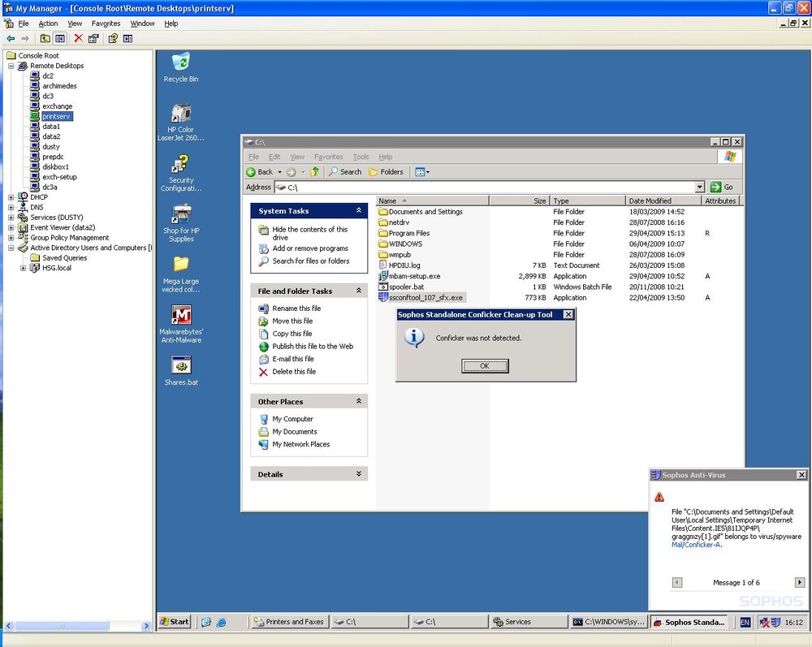812x647 pixels.
Task: Sort by Date Modified column header
Action: (x=663, y=201)
